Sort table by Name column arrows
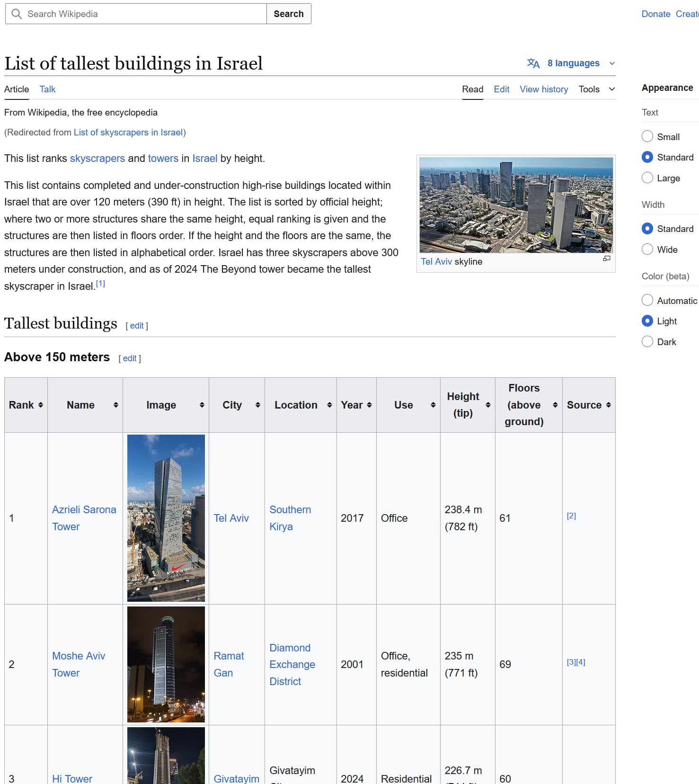The height and width of the screenshot is (784, 699). [116, 405]
